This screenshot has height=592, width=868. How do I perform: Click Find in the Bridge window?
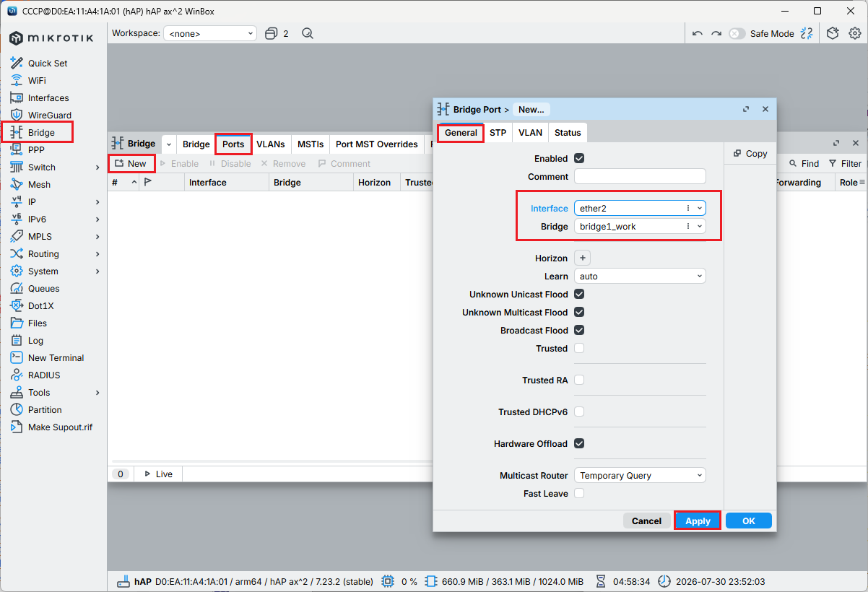(804, 164)
